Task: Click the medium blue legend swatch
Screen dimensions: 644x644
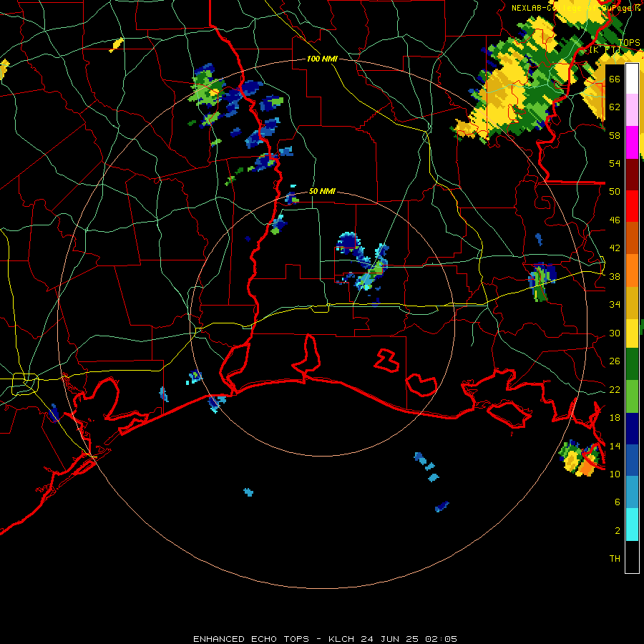Action: pos(632,460)
